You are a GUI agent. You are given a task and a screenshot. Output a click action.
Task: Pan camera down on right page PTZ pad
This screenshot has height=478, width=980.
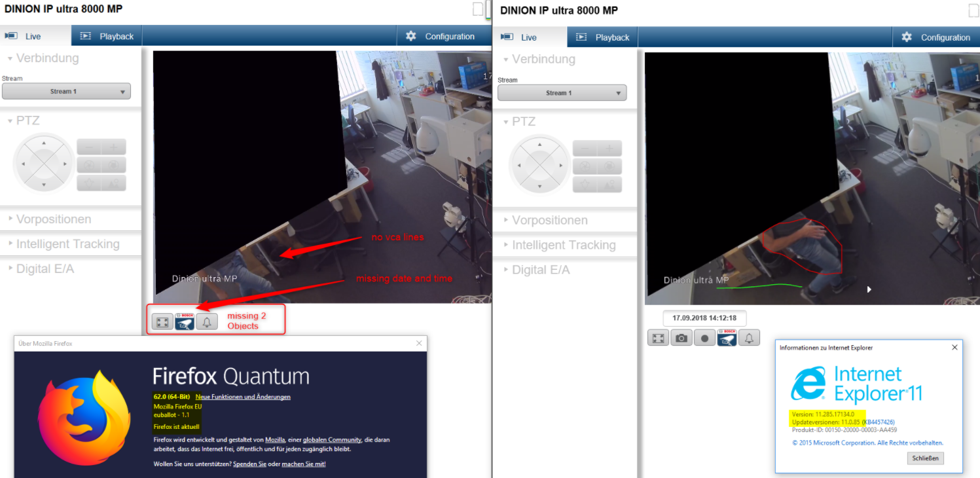pyautogui.click(x=539, y=186)
